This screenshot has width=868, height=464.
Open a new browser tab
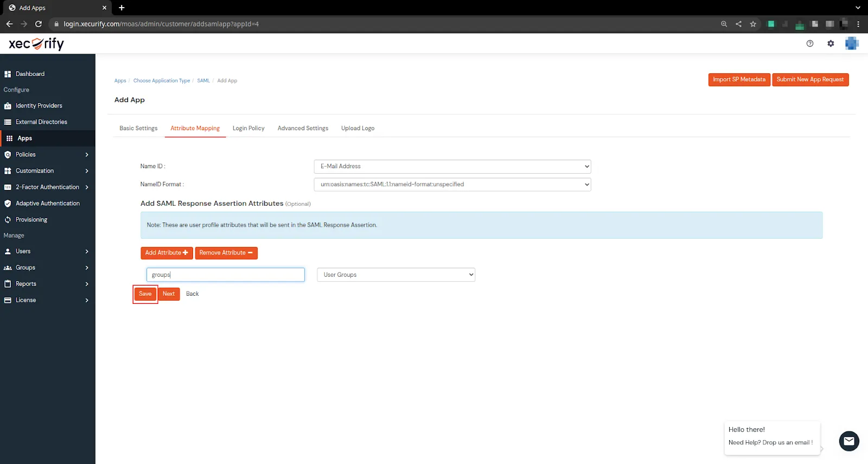tap(122, 8)
